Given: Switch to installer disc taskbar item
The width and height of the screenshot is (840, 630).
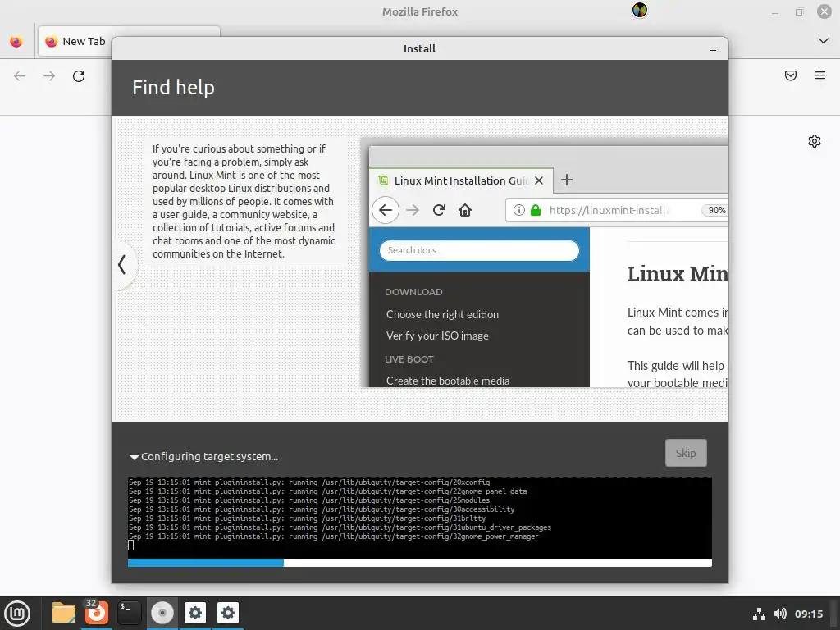Looking at the screenshot, I should [162, 613].
